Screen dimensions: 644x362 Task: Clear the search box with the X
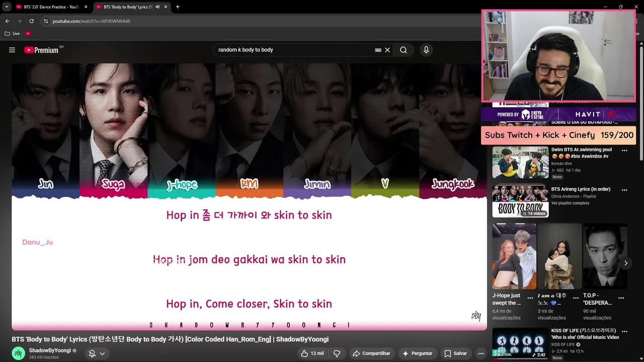tap(387, 50)
